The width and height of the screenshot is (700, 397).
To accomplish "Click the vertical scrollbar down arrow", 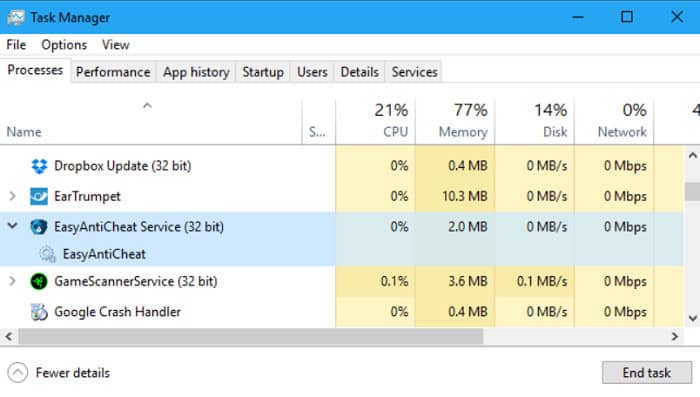I will tap(692, 318).
